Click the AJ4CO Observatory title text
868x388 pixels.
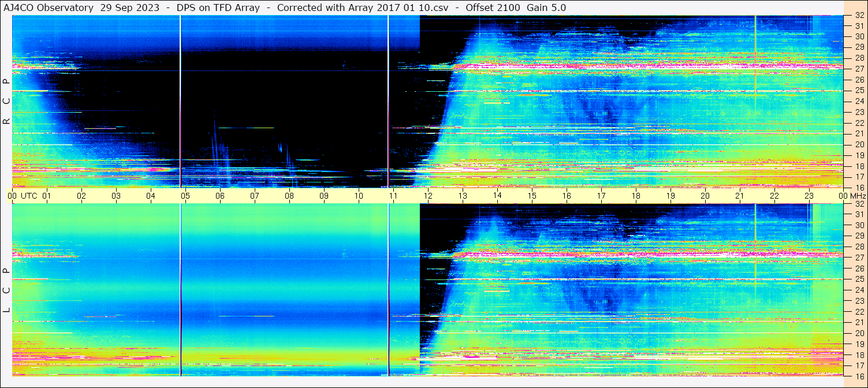49,8
